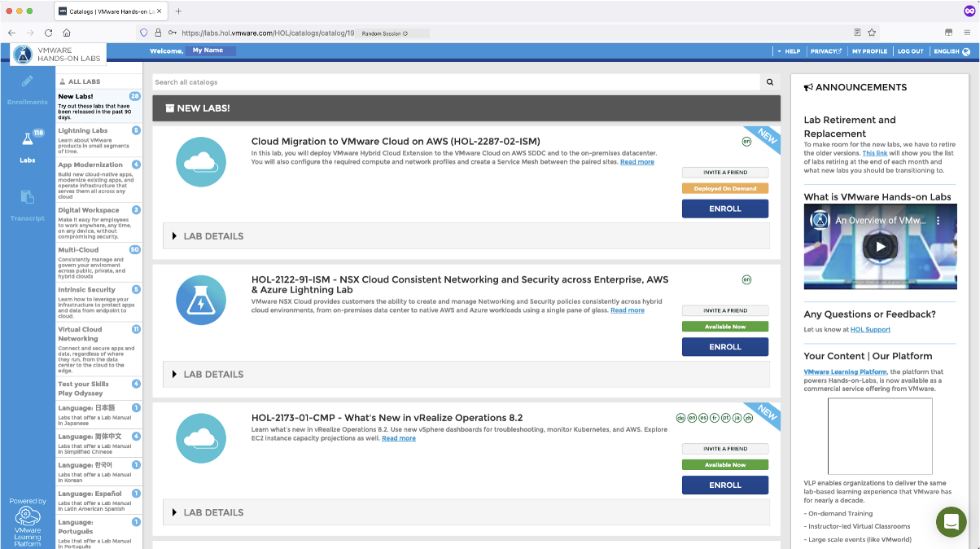
Task: Click the VMware Hands-on Labs logo
Action: tap(57, 55)
